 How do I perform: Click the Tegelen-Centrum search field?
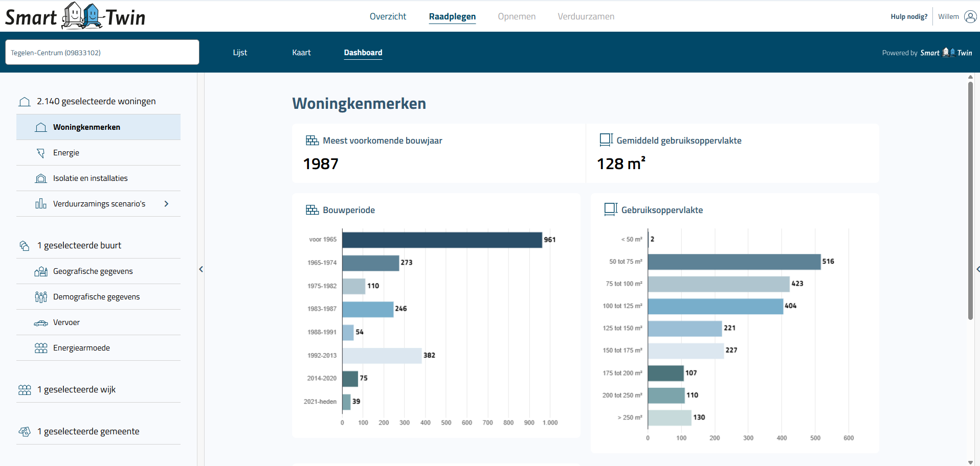[x=102, y=52]
